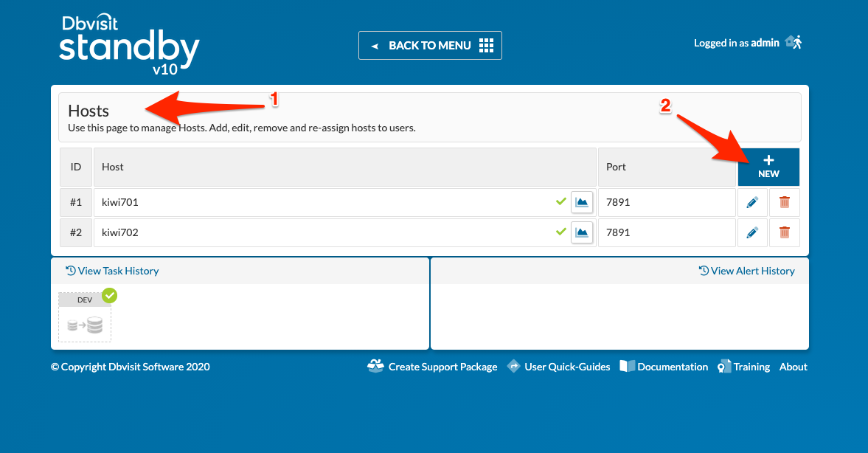The width and height of the screenshot is (868, 453).
Task: Open the About link
Action: 794,367
